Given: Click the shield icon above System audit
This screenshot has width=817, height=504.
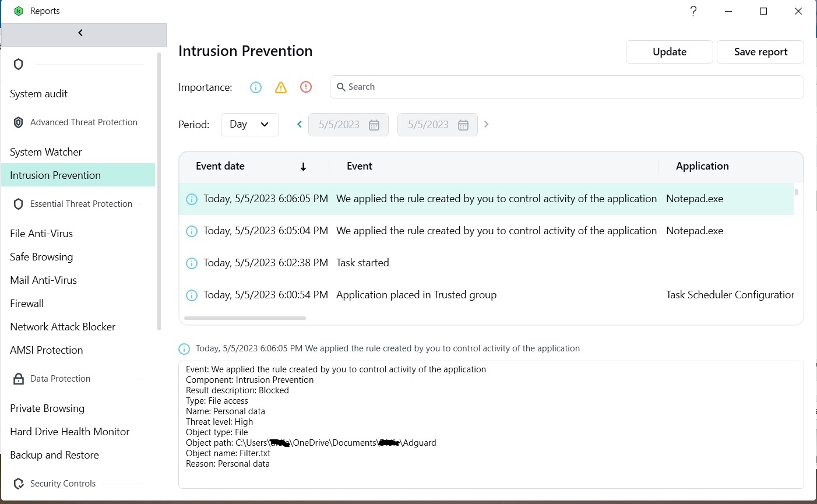Looking at the screenshot, I should click(x=18, y=64).
